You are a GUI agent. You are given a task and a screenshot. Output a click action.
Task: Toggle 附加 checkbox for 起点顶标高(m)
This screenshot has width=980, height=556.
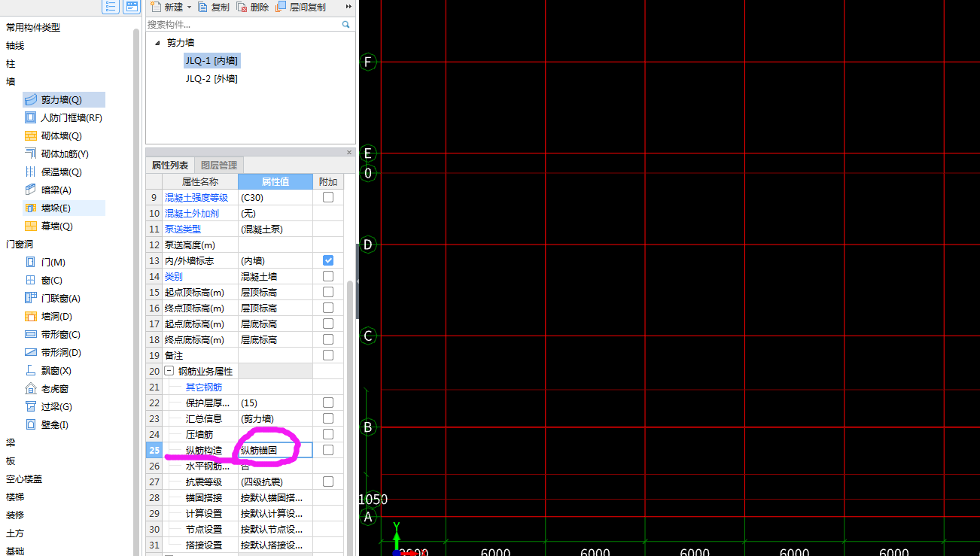(x=328, y=292)
